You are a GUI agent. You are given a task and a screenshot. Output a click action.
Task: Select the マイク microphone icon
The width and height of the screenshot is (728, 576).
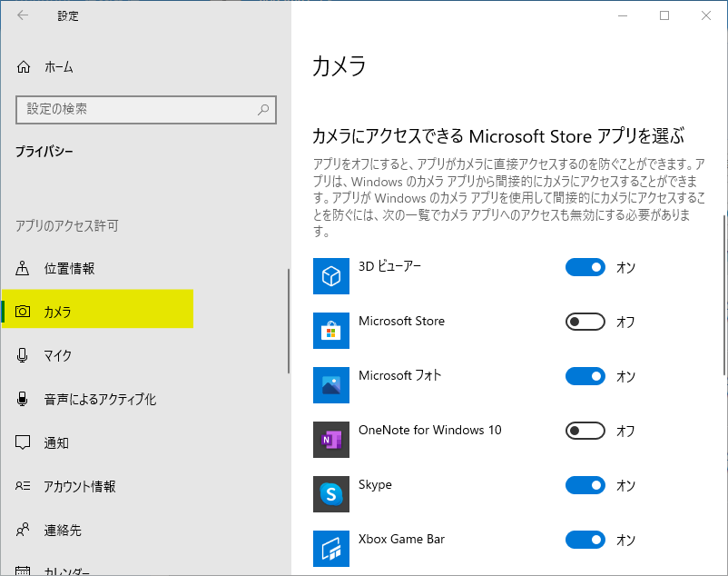coord(22,355)
